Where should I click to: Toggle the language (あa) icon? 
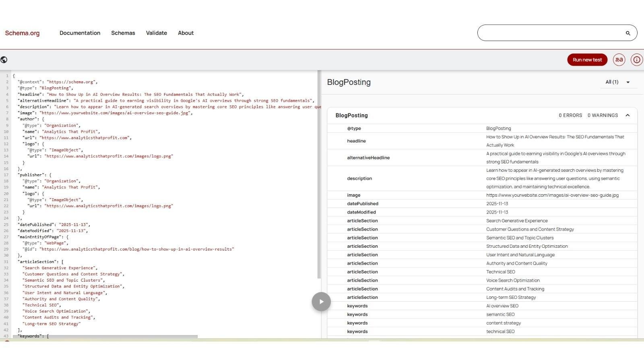(619, 60)
